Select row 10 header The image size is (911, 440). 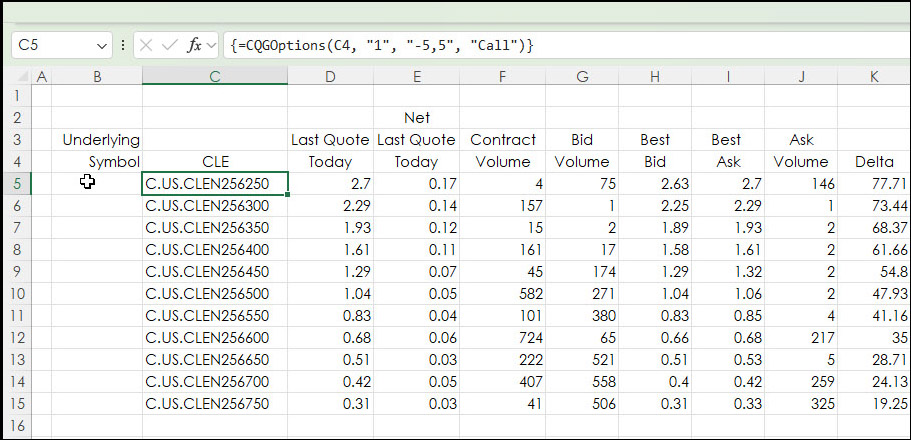click(16, 294)
